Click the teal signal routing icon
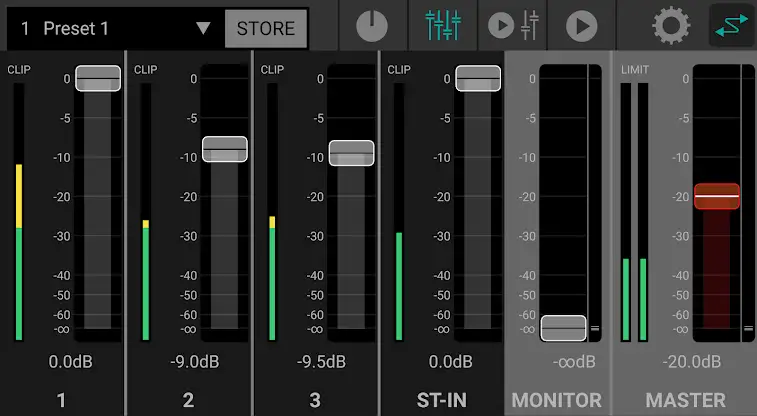Screen dimensions: 757x416 click(731, 26)
